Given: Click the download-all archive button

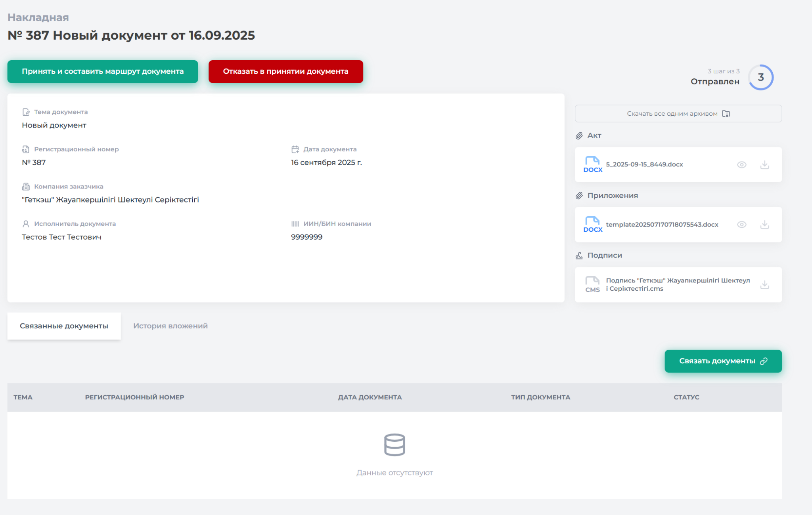Looking at the screenshot, I should point(678,114).
